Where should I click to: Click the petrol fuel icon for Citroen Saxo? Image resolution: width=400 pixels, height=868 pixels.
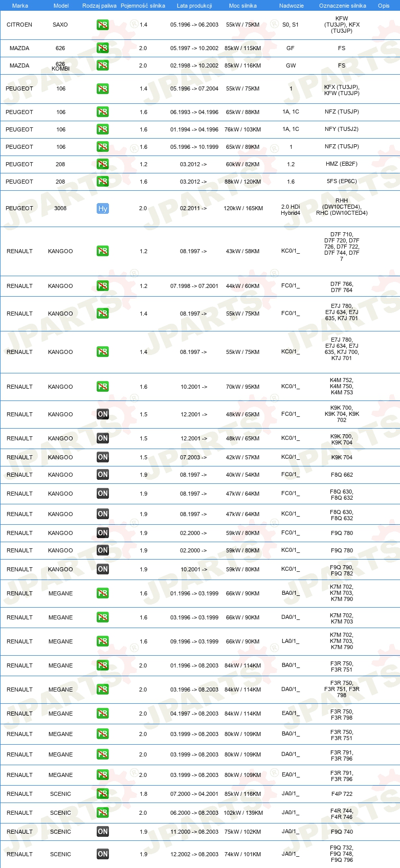pos(102,25)
